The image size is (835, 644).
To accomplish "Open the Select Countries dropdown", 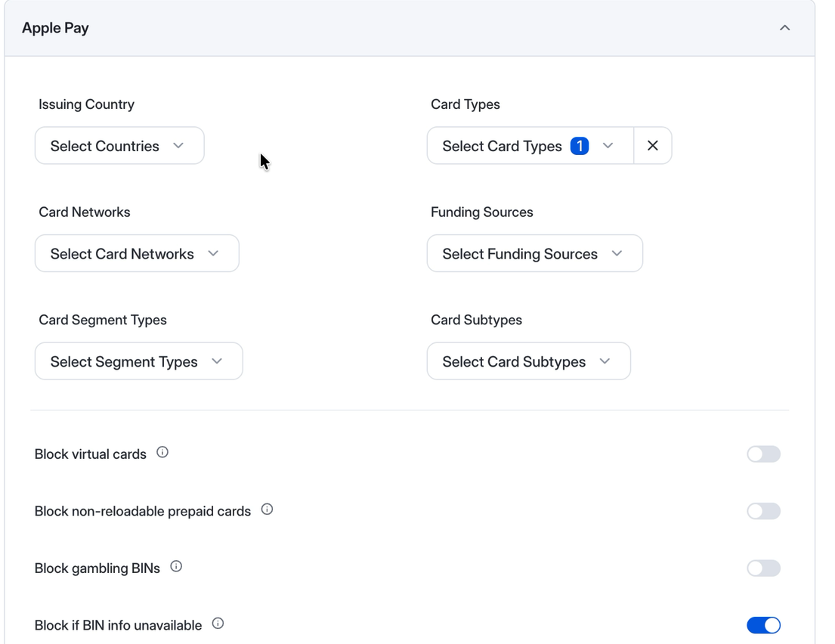I will pyautogui.click(x=119, y=145).
